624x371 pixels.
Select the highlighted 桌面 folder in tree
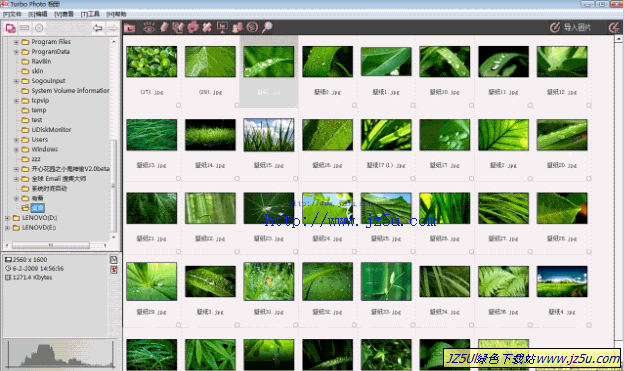click(x=37, y=208)
